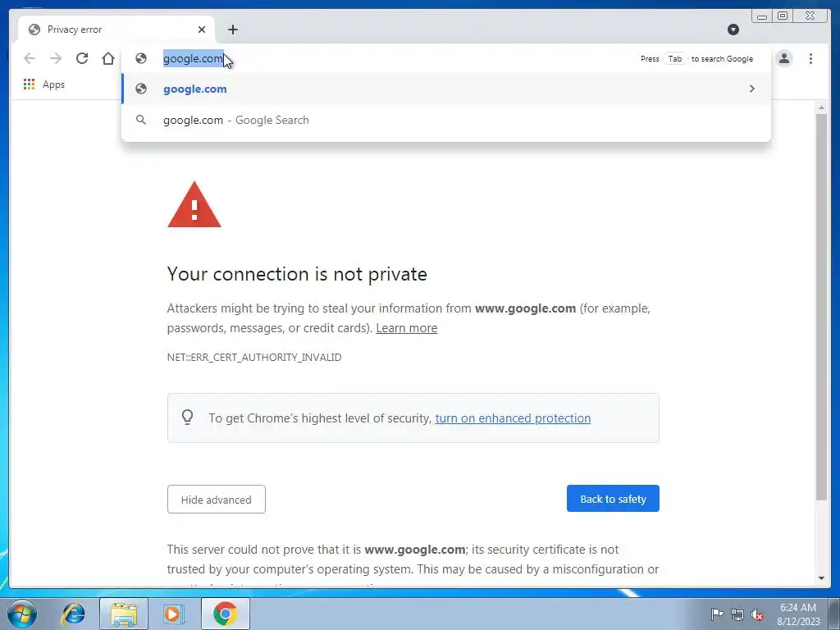Click the lightbulb icon in security tip
The height and width of the screenshot is (630, 840).
pyautogui.click(x=188, y=417)
